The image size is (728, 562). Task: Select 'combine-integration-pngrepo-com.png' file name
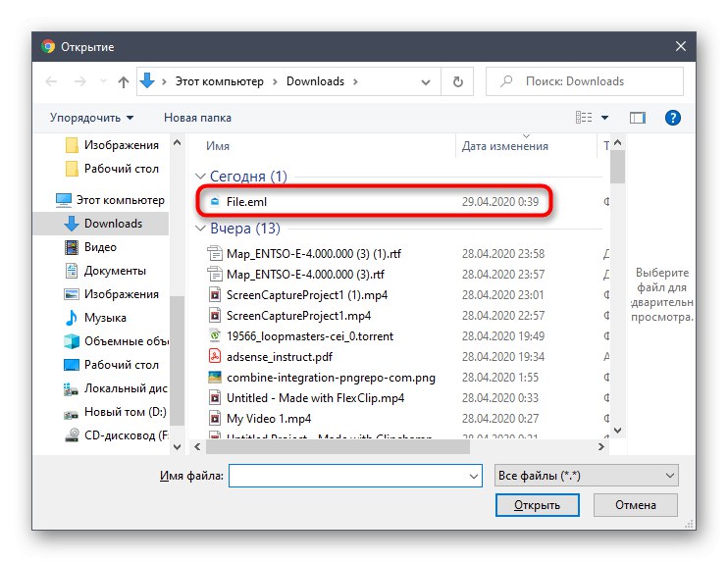coord(331,378)
